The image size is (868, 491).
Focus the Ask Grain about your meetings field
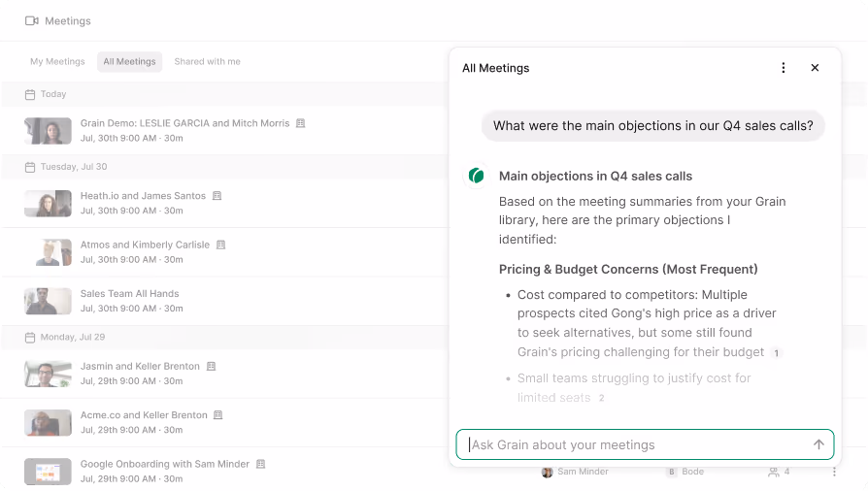[636, 444]
